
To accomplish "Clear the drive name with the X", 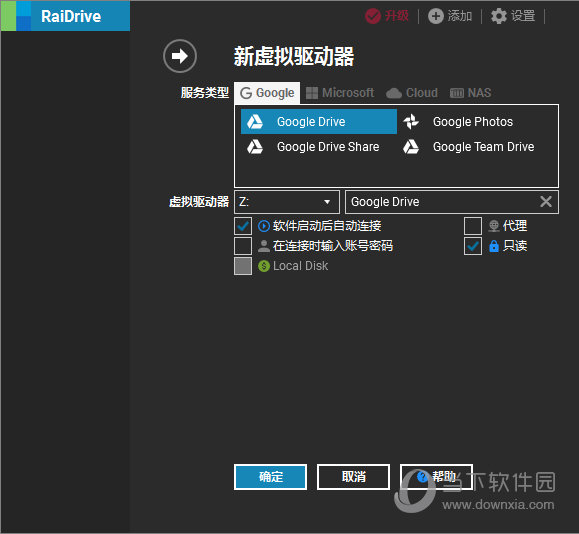I will 546,202.
